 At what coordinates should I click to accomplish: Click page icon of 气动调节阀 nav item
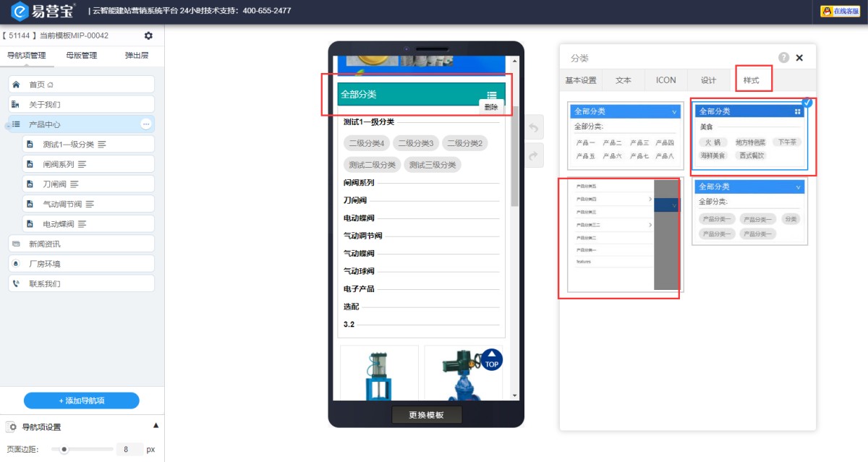(x=30, y=204)
